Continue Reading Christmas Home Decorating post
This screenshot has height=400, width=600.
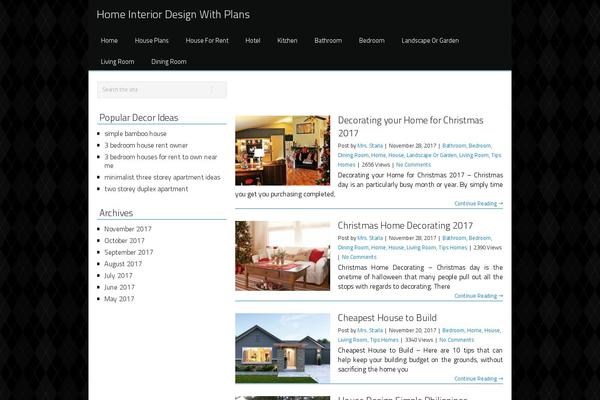479,296
